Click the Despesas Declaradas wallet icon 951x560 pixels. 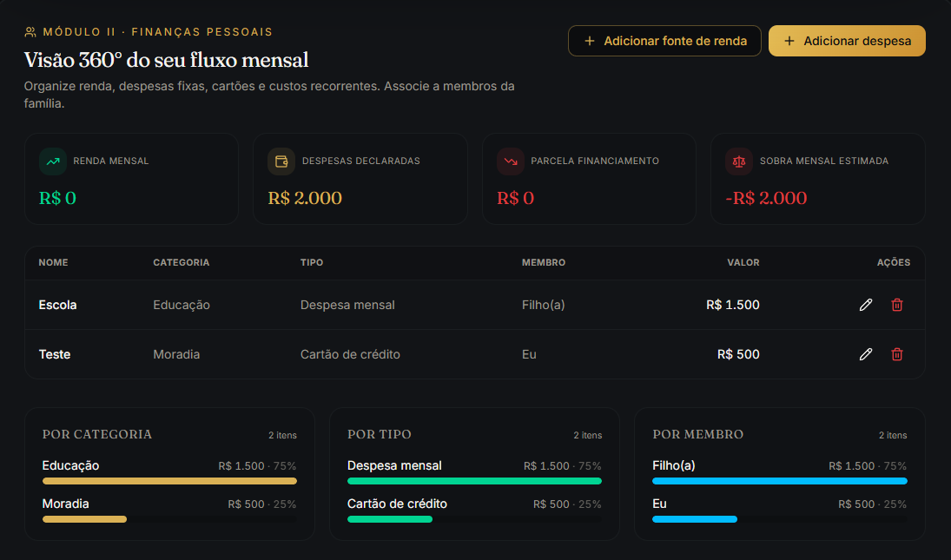281,161
